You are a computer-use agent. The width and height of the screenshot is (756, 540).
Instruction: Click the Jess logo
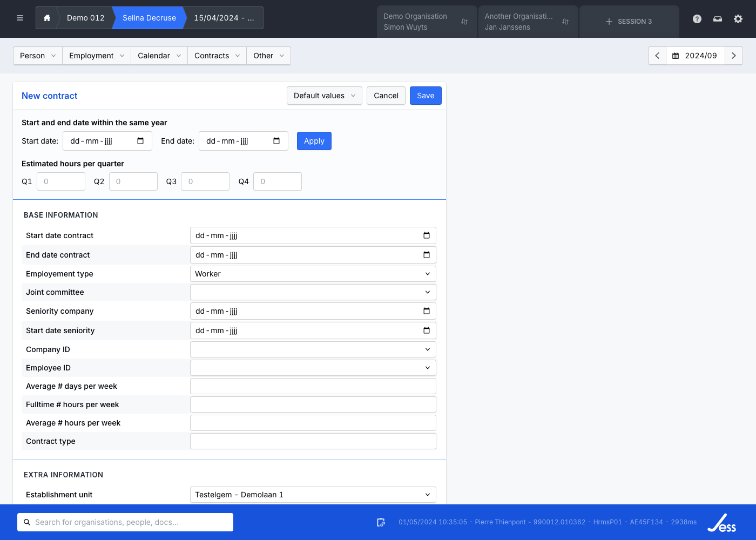pos(722,523)
